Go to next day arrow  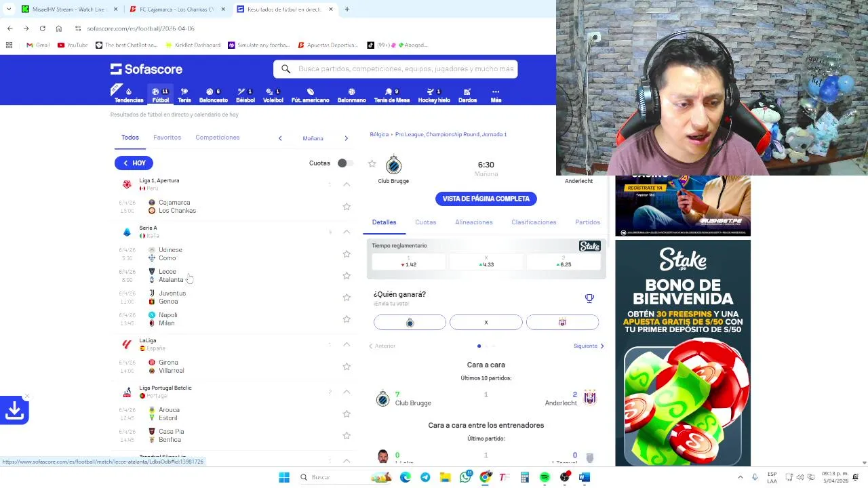[x=346, y=138]
